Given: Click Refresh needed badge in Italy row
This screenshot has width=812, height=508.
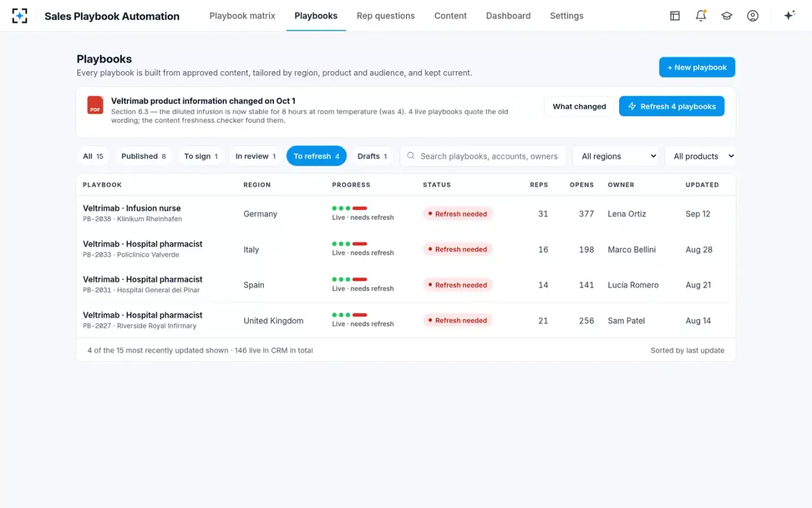Looking at the screenshot, I should point(458,250).
